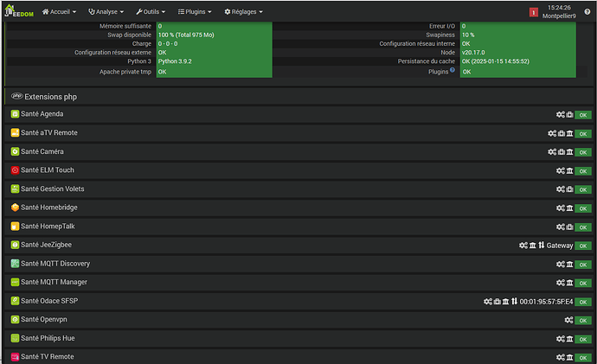597x364 pixels.
Task: Click the columned building icon in Santé Caméra row
Action: (x=569, y=152)
